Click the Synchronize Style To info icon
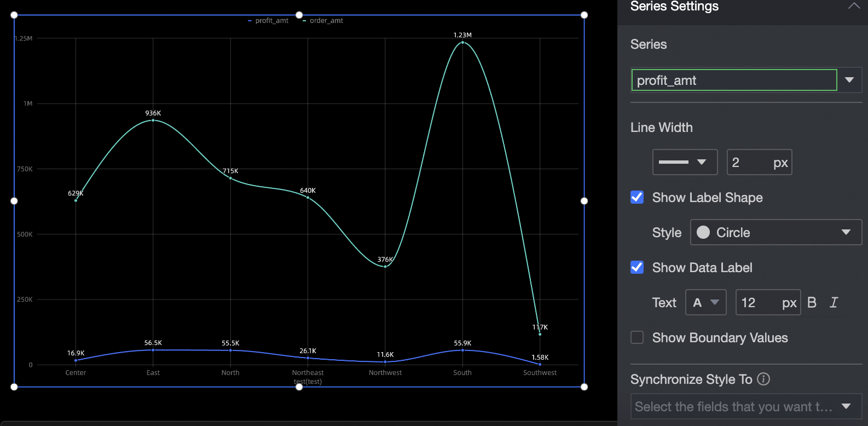 tap(763, 379)
